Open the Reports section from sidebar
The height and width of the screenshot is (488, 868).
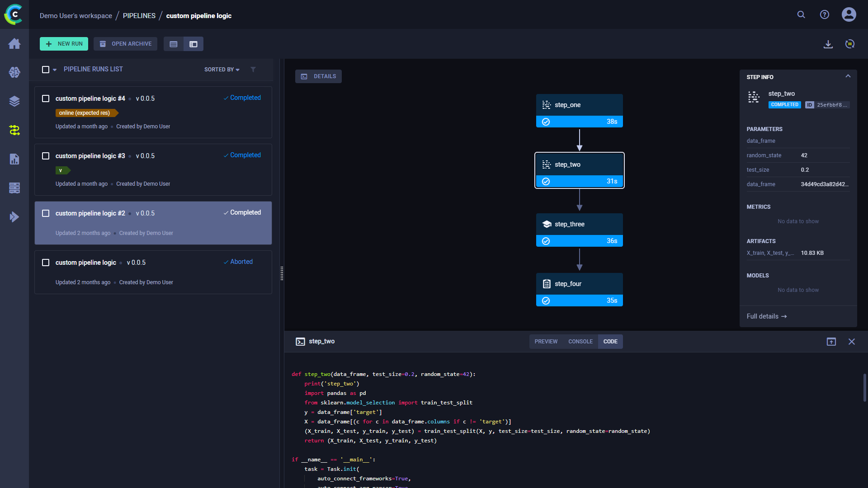click(14, 159)
